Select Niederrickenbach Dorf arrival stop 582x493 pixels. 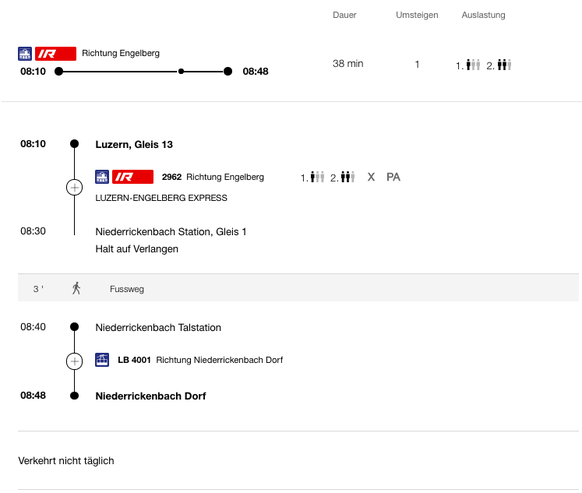[x=150, y=396]
